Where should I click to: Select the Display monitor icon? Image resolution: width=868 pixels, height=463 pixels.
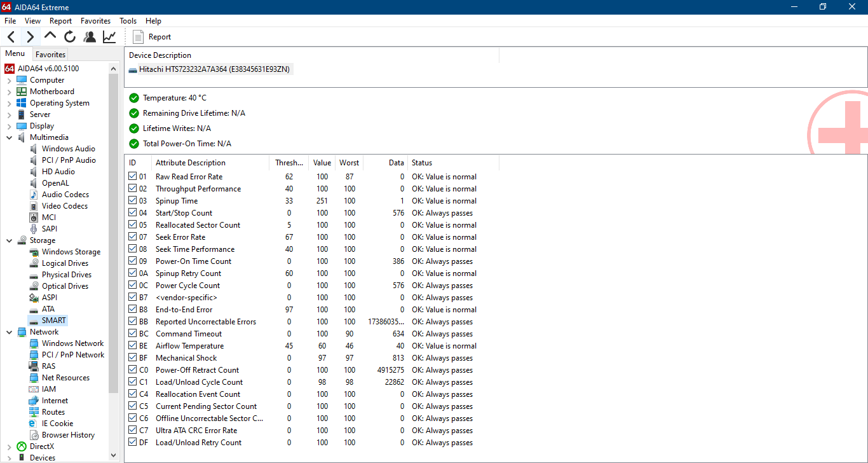22,126
